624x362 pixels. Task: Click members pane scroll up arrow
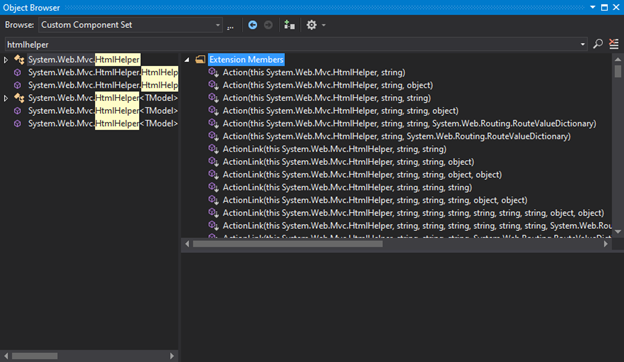[618, 59]
